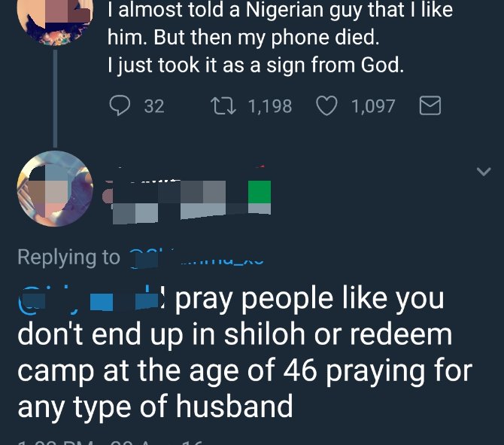The width and height of the screenshot is (504, 445).
Task: Open the partially visible timestamp at the bottom
Action: pos(110,443)
